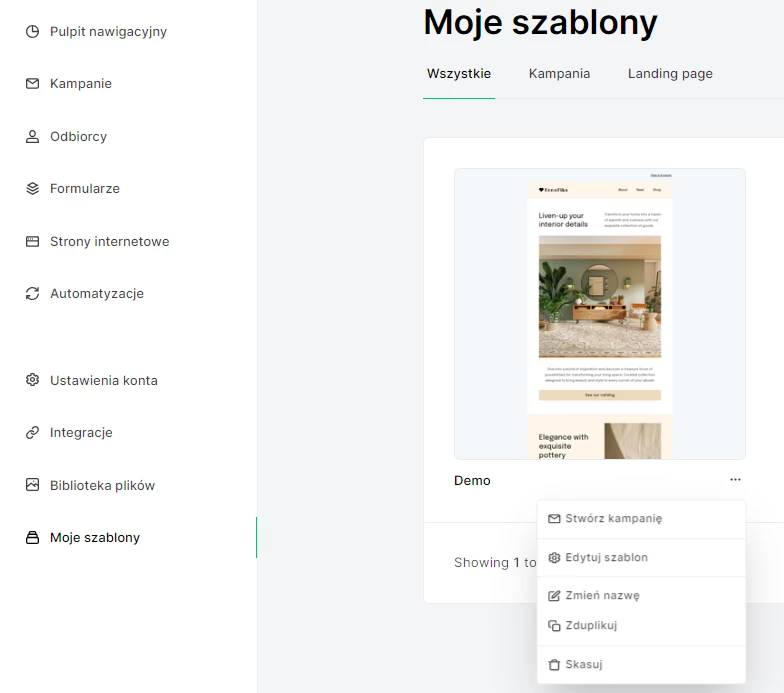784x693 pixels.
Task: Switch to the Landing page tab
Action: (670, 74)
